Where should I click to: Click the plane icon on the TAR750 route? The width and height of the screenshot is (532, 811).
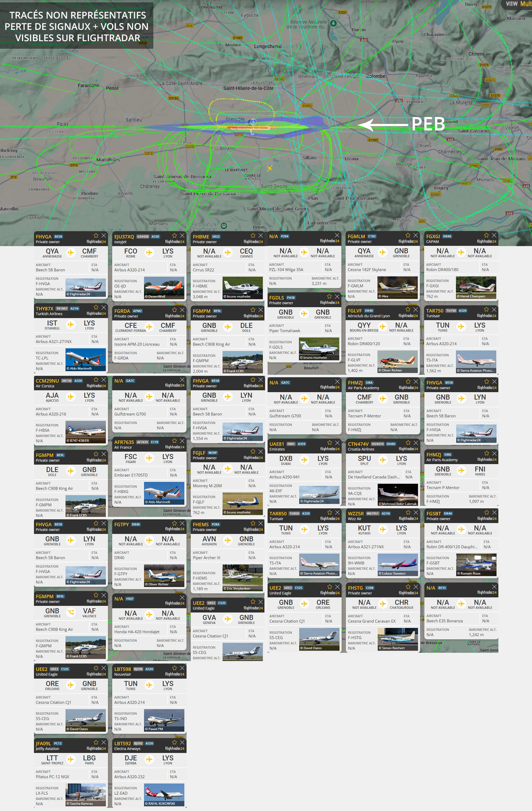pyautogui.click(x=461, y=327)
